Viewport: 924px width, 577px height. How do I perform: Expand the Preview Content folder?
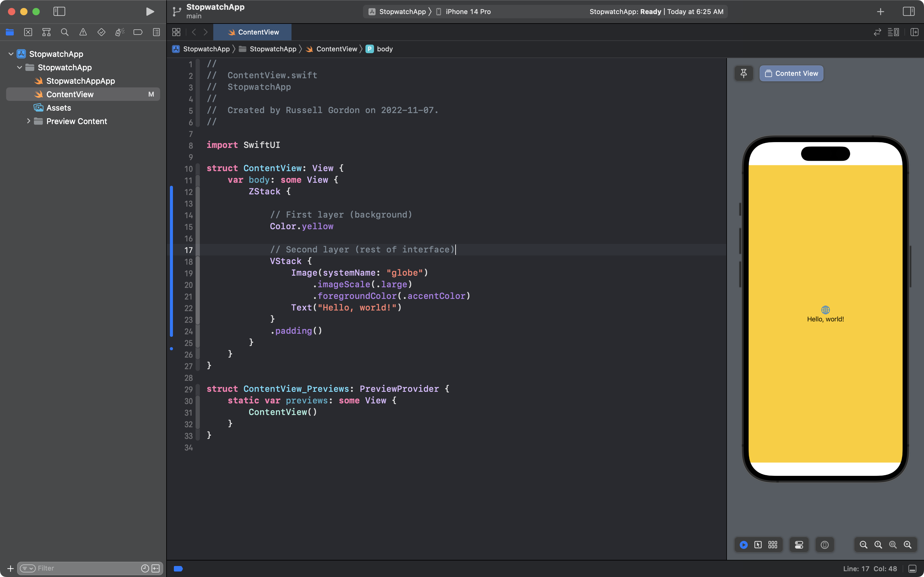[x=29, y=121]
